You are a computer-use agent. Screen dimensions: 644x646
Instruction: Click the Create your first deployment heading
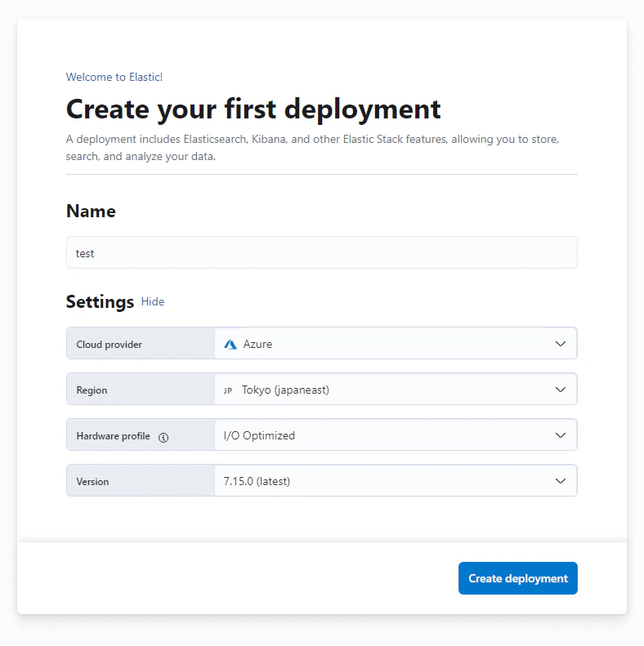pyautogui.click(x=253, y=109)
